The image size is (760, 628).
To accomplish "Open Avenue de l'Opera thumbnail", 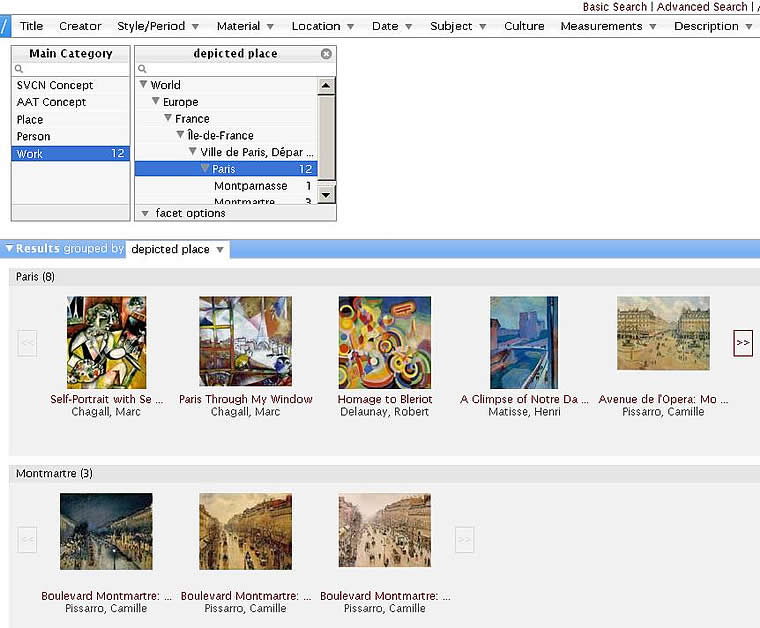I will point(663,333).
